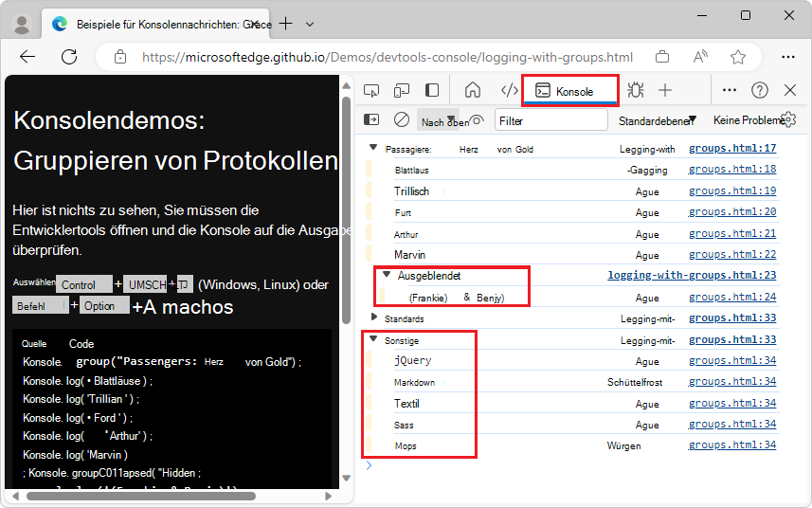Screen dimensions: 812x508
Task: Open the bug-shaped Issues tool icon
Action: click(636, 90)
